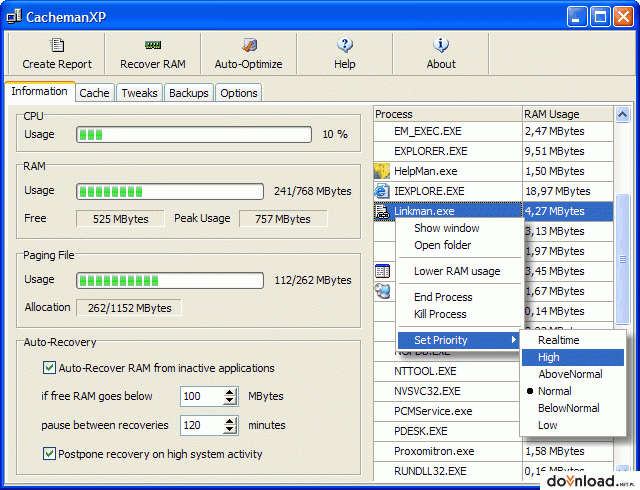Decrease pause between recoveries value
This screenshot has width=640, height=490.
click(x=230, y=430)
